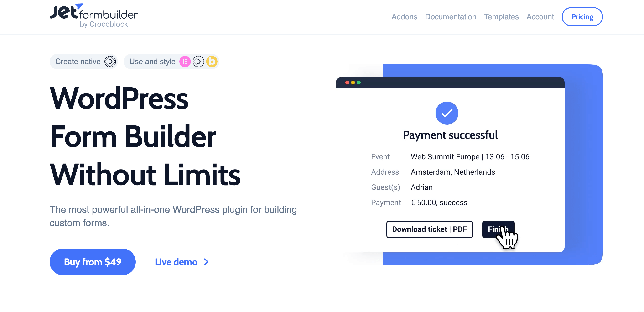
Task: Click the Pricing navigation button
Action: (x=582, y=16)
